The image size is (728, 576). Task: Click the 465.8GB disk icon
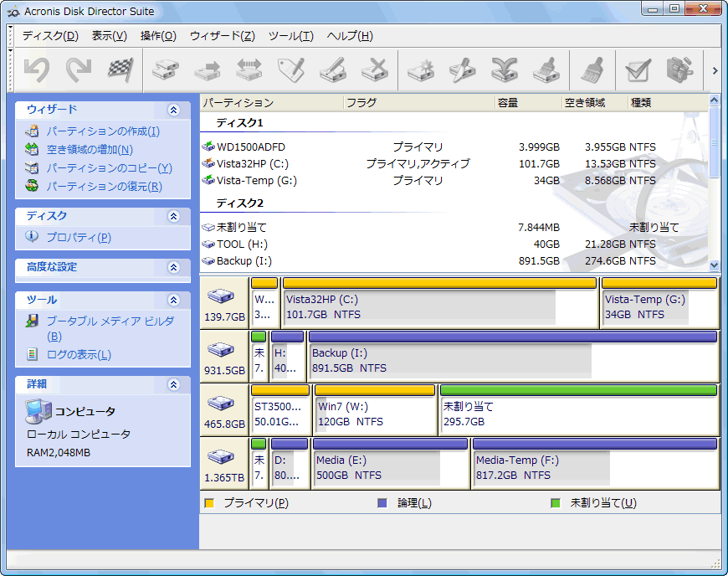click(221, 403)
